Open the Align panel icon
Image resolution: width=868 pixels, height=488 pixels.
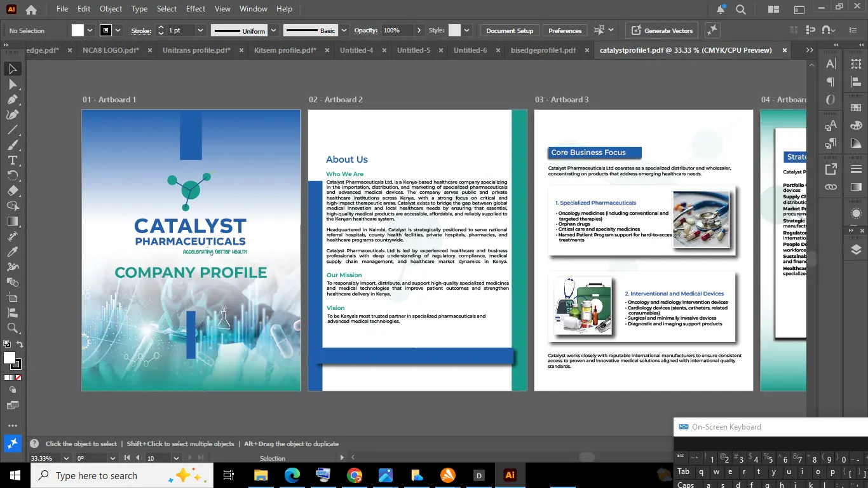[856, 82]
